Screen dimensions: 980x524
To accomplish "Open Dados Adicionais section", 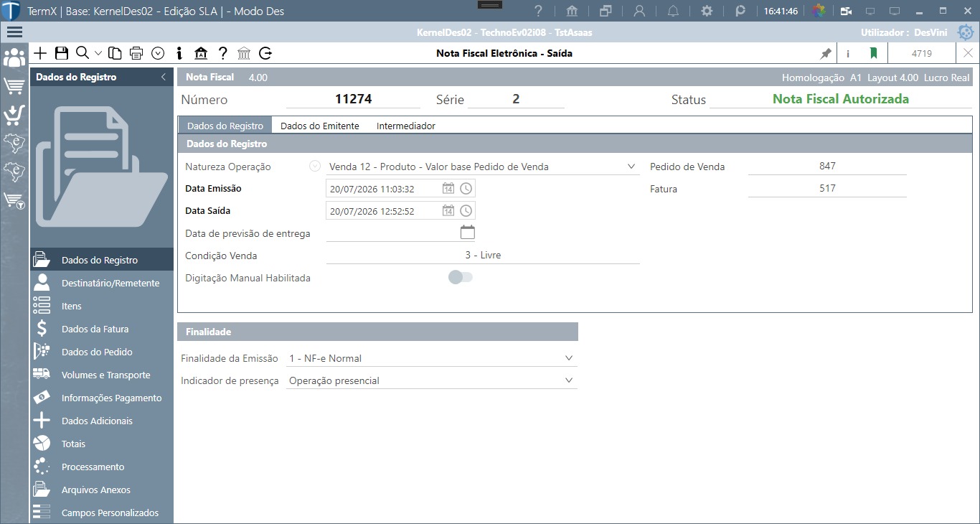I will tap(102, 421).
